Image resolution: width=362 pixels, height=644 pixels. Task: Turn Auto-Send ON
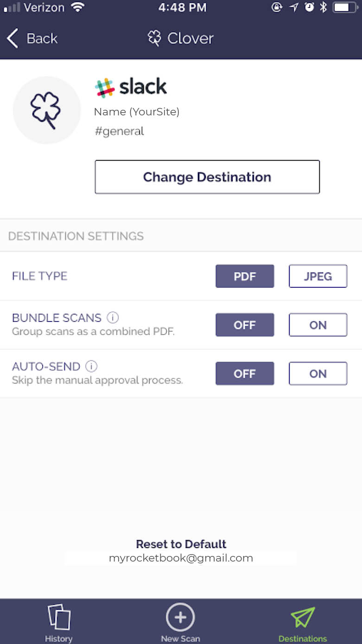[x=318, y=373]
